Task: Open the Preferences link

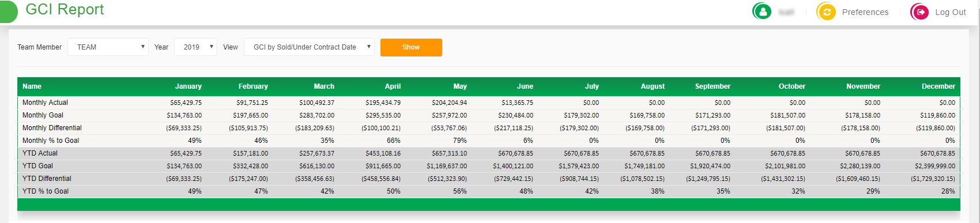Action: coord(865,12)
